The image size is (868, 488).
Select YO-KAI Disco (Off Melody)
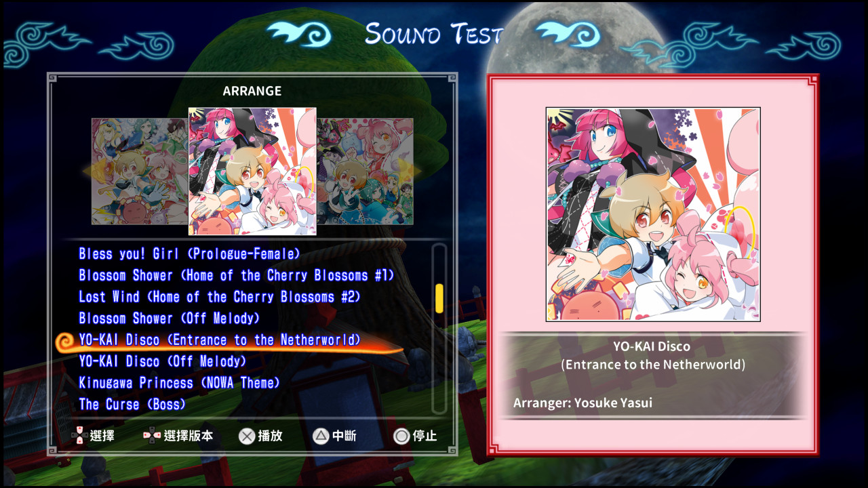(x=163, y=361)
